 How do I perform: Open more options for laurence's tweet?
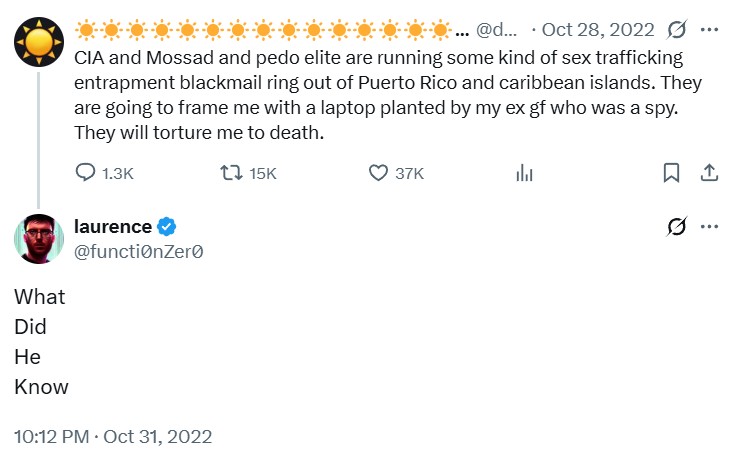pyautogui.click(x=710, y=227)
